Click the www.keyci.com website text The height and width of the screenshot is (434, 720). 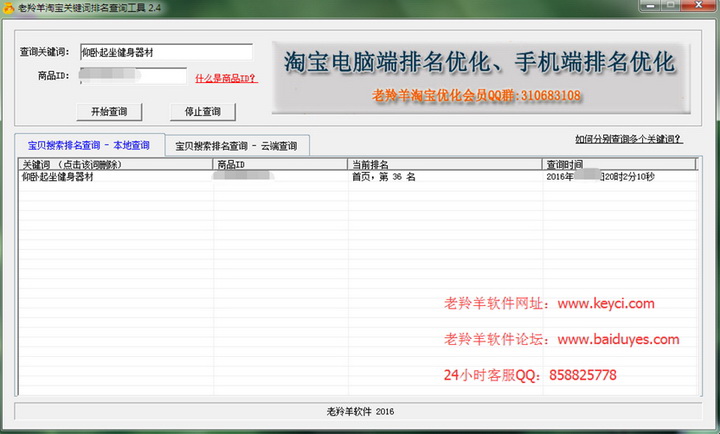click(x=606, y=304)
